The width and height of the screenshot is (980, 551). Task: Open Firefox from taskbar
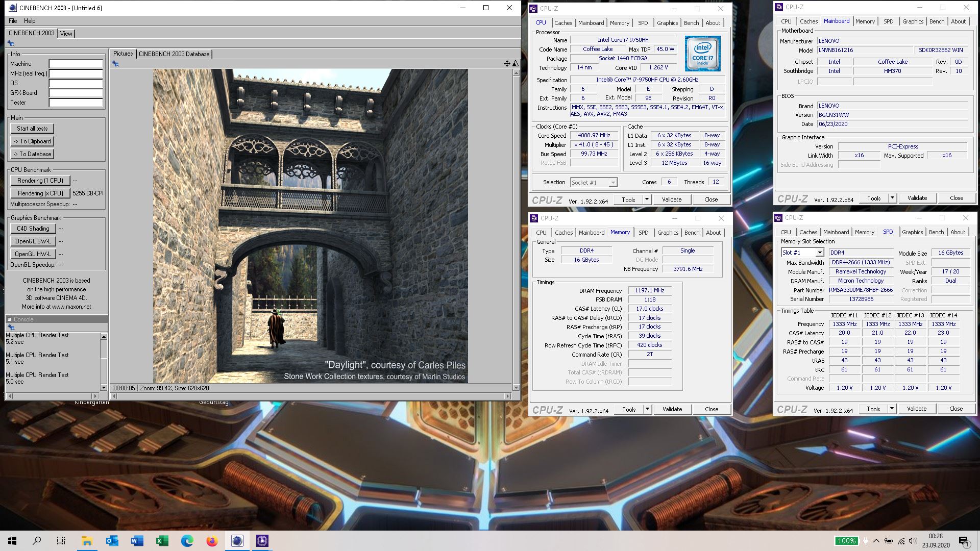click(212, 541)
